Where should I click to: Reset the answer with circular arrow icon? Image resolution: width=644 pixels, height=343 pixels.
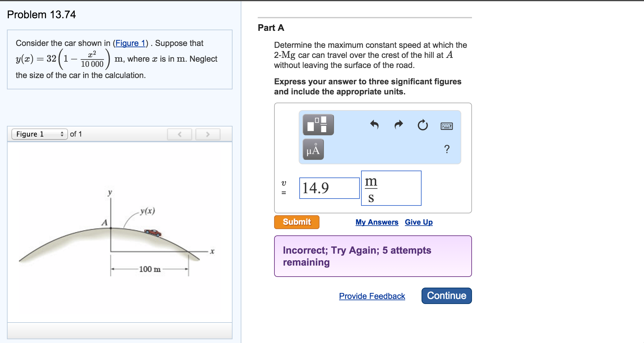tap(422, 125)
